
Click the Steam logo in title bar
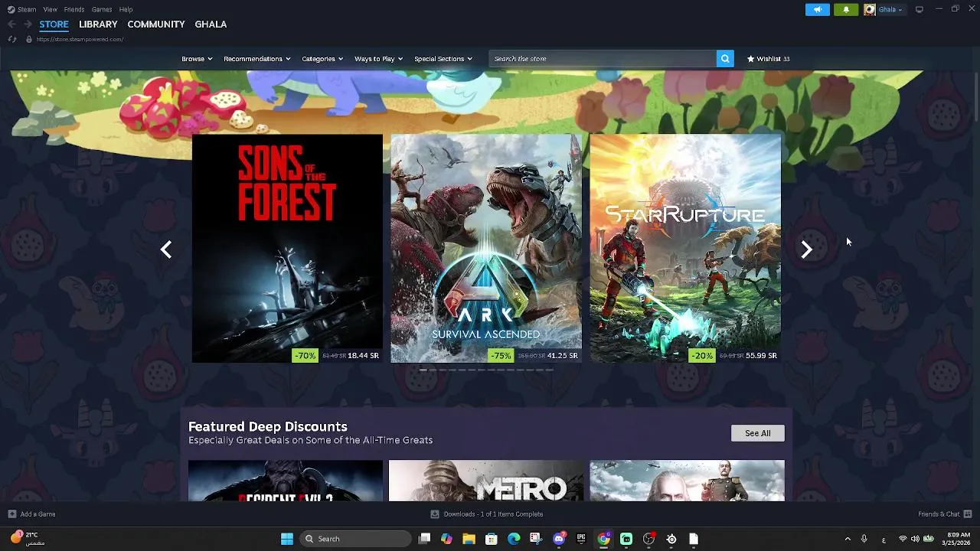[x=11, y=9]
